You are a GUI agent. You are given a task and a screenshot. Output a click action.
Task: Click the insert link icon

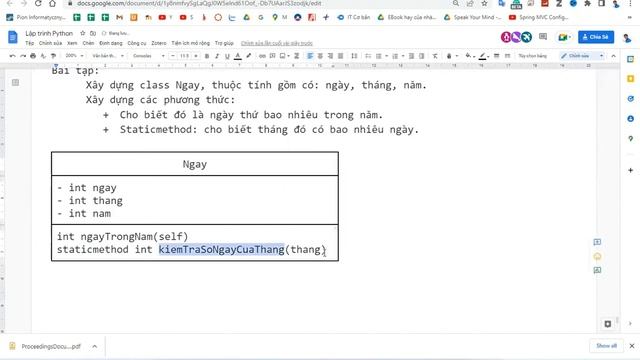tap(262, 56)
